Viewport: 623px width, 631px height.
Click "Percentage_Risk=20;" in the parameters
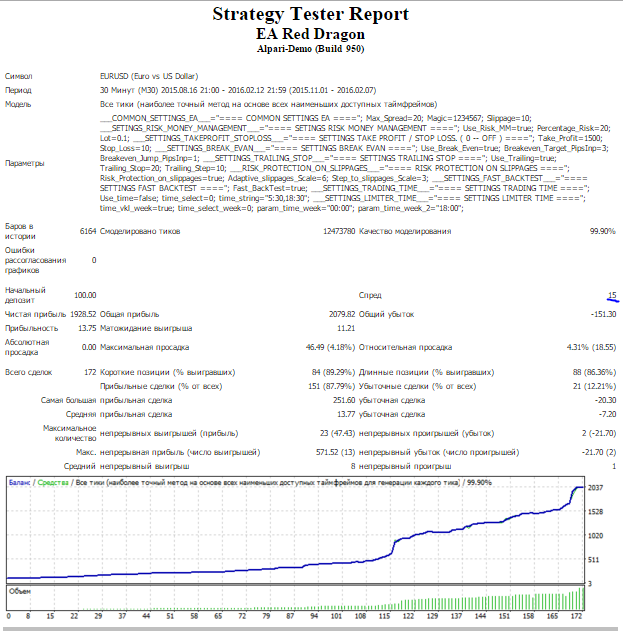click(573, 128)
